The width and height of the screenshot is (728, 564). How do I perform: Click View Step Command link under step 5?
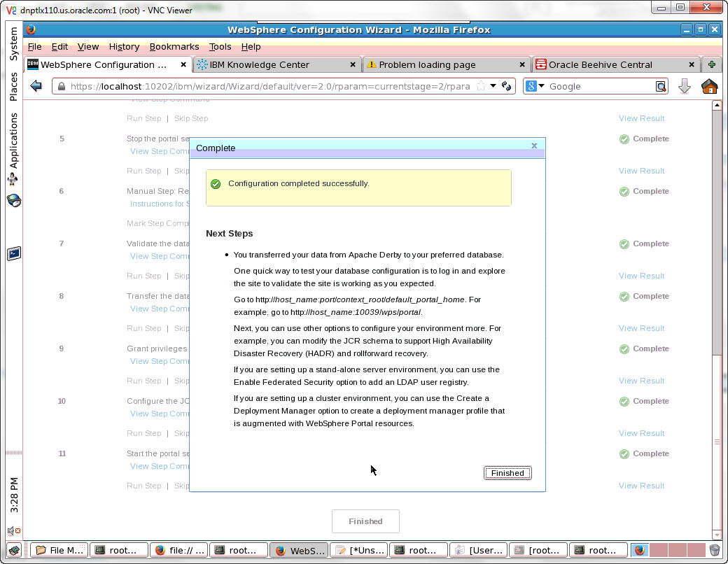click(x=160, y=151)
